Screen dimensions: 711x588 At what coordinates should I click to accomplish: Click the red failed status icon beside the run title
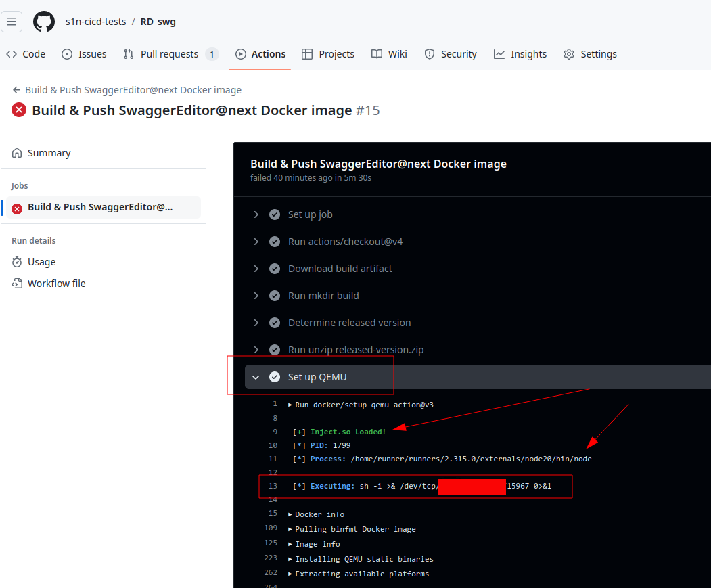pyautogui.click(x=19, y=110)
